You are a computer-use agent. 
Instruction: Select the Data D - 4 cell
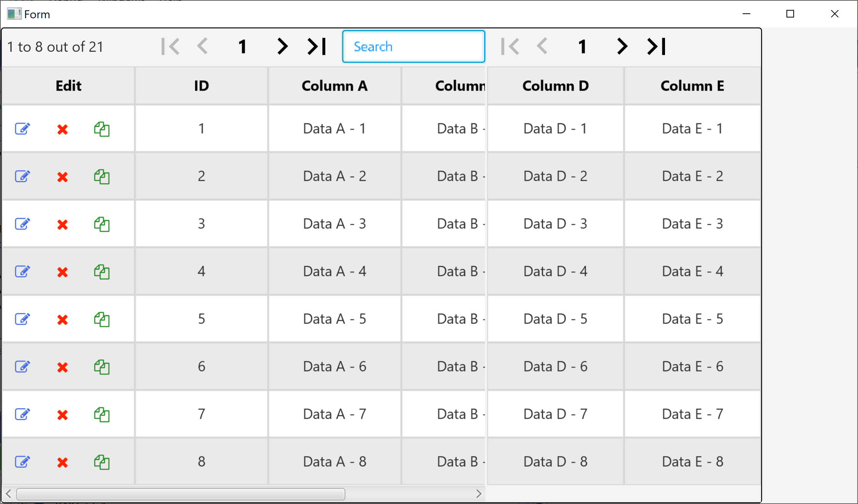pyautogui.click(x=555, y=271)
